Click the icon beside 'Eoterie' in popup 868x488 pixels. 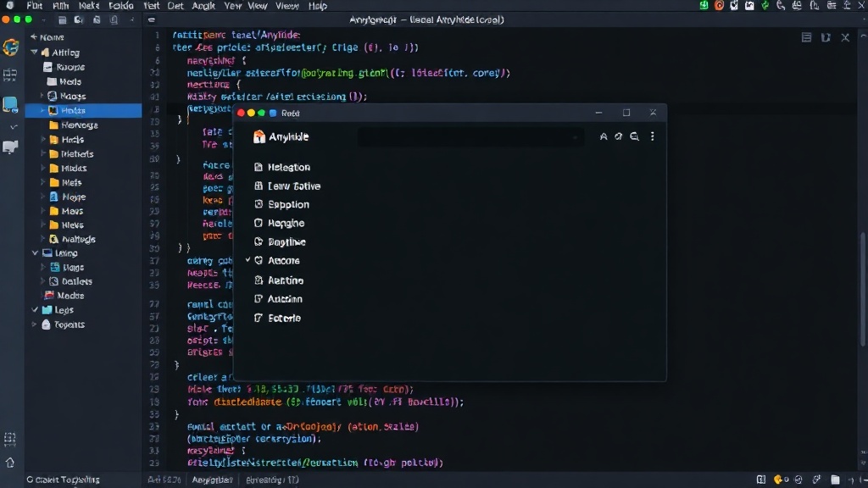258,318
